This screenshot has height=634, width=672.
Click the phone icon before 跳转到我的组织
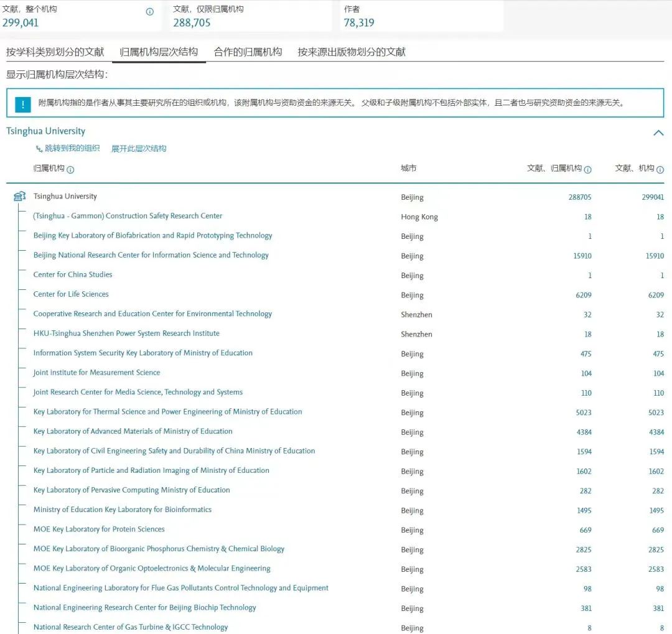click(x=39, y=149)
